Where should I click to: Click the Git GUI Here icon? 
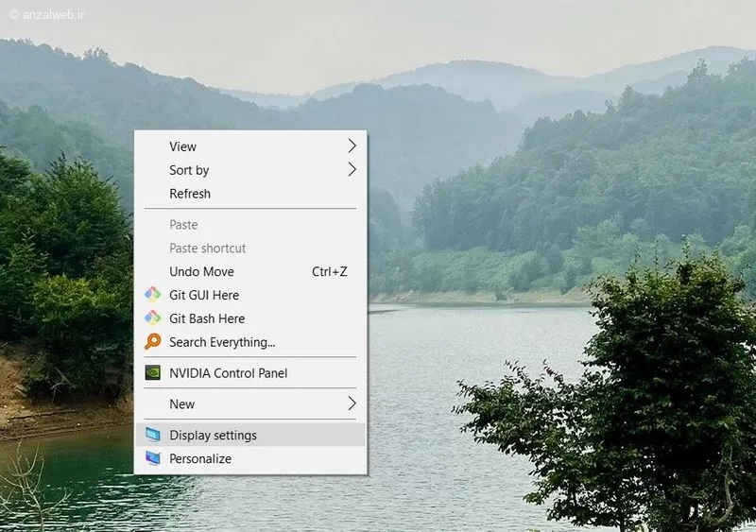pyautogui.click(x=153, y=294)
